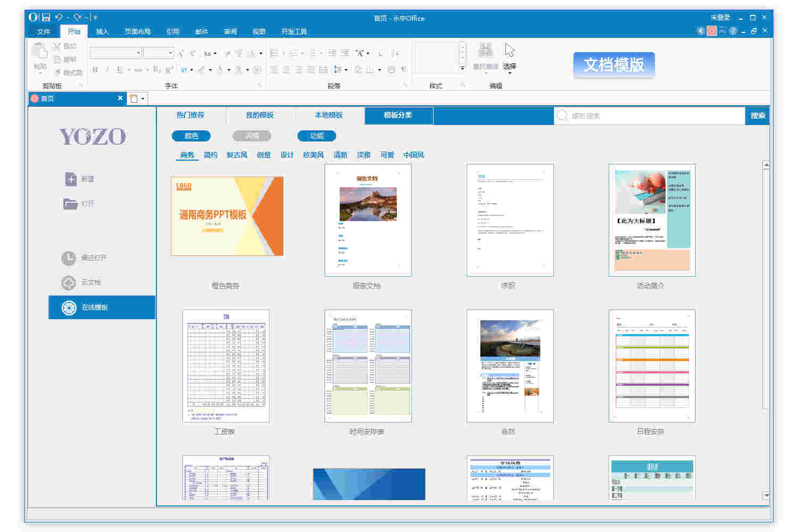Open the 热门推荐 popular recommendations tab
The width and height of the screenshot is (798, 532).
(190, 115)
